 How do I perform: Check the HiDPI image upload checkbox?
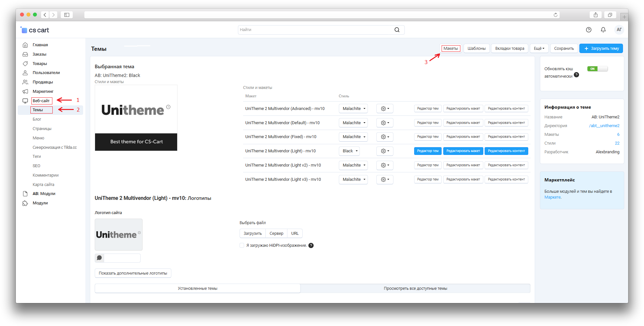click(x=242, y=245)
